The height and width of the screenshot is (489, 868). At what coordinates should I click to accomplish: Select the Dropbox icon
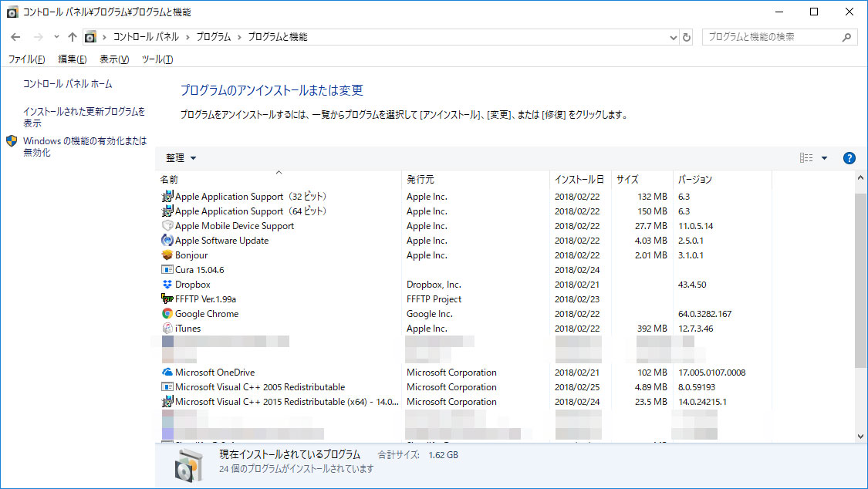(x=167, y=285)
